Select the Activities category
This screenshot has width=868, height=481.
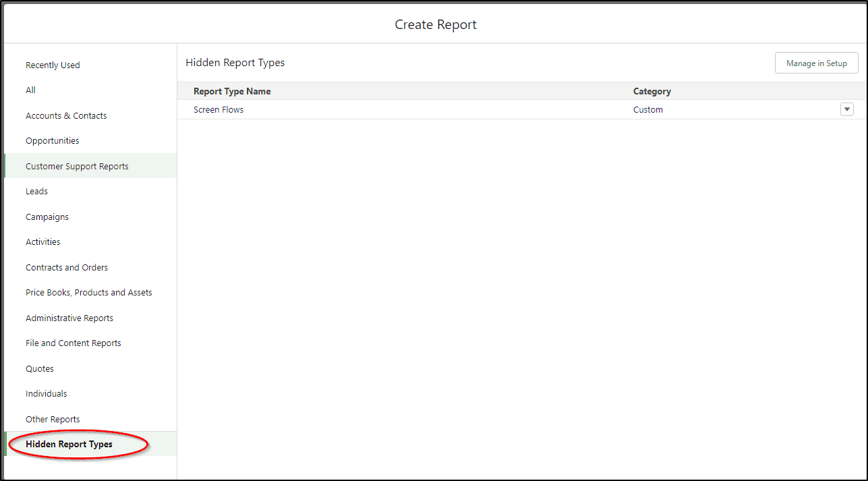click(43, 242)
